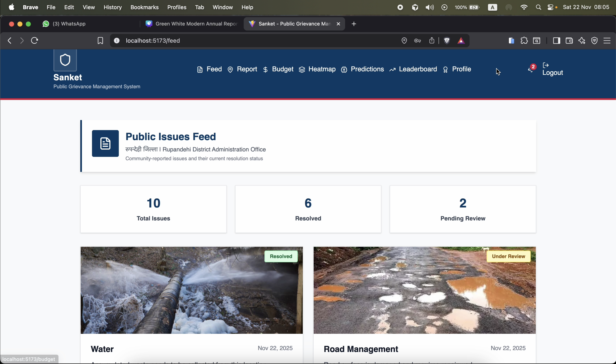The image size is (616, 364).
Task: Click the Sanket shield logo
Action: tap(65, 60)
